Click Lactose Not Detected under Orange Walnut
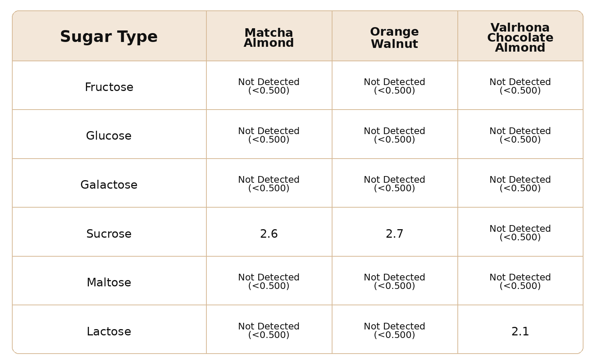Image resolution: width=595 pixels, height=364 pixels. (395, 331)
